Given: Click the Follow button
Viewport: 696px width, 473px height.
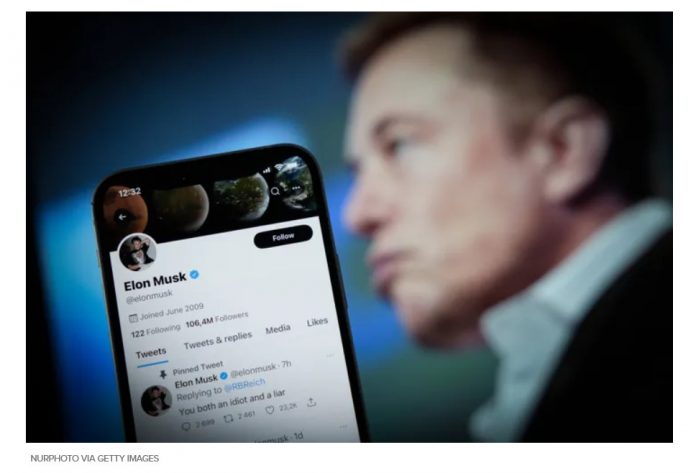Looking at the screenshot, I should 283,236.
